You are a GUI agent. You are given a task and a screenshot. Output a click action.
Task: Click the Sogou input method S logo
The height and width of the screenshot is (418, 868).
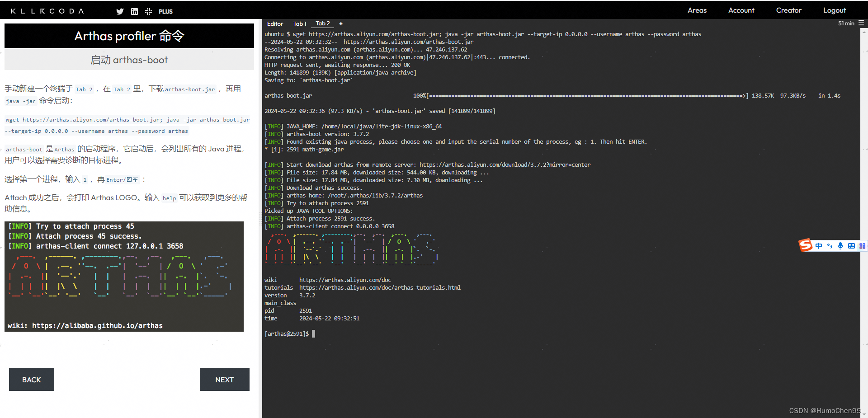[x=806, y=245]
